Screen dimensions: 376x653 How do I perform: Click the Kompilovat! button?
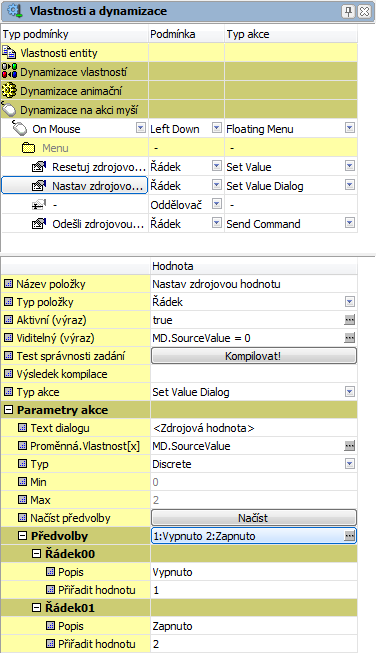[254, 356]
